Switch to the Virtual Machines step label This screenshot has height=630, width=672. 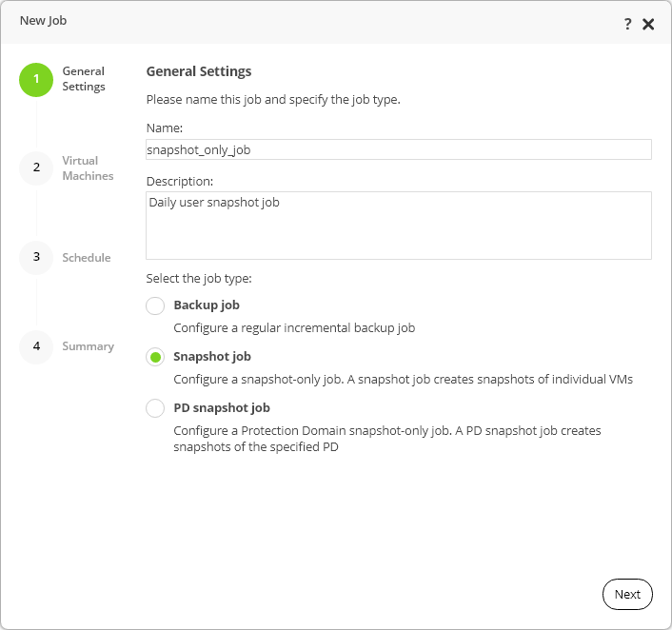(x=88, y=168)
